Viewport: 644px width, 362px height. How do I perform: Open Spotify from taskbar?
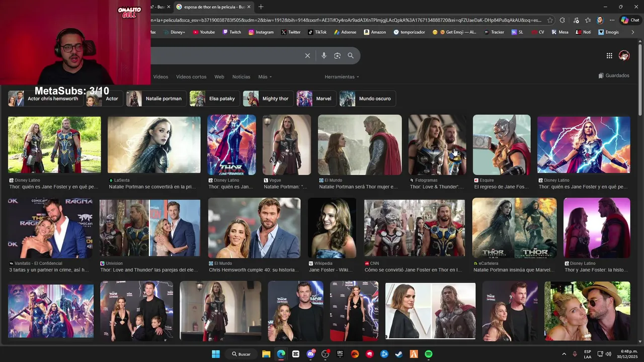click(429, 354)
